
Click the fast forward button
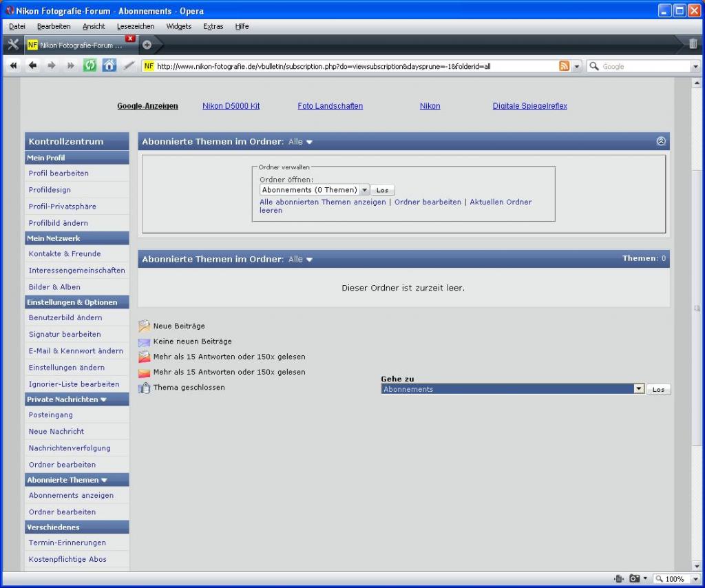point(71,65)
